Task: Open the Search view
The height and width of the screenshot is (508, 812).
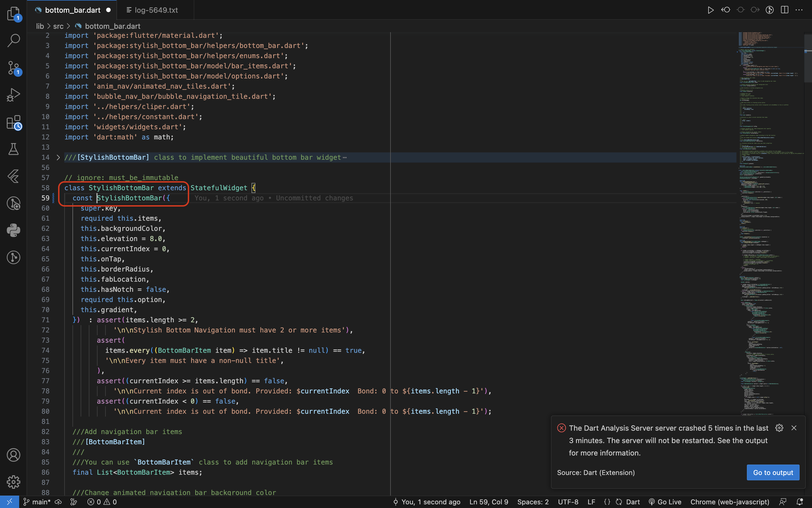Action: tap(14, 40)
